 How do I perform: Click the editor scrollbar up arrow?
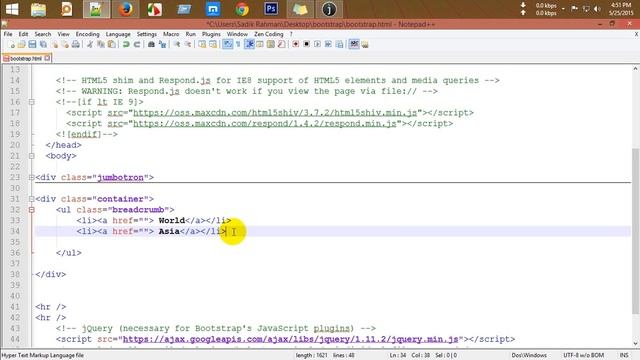pos(635,69)
